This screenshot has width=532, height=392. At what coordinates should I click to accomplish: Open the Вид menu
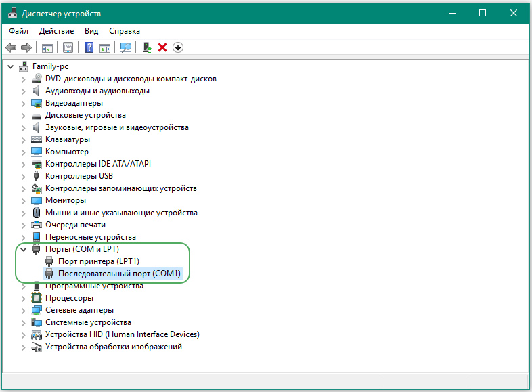click(x=91, y=31)
